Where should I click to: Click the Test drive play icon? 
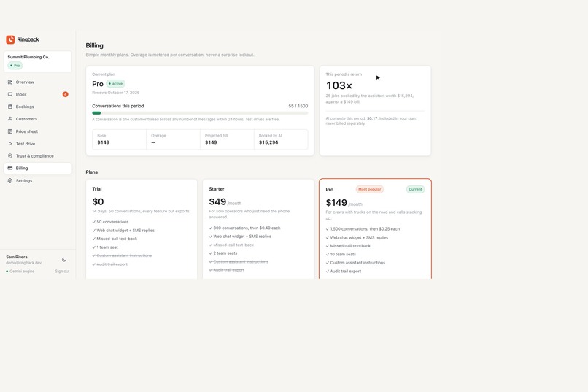[10, 143]
